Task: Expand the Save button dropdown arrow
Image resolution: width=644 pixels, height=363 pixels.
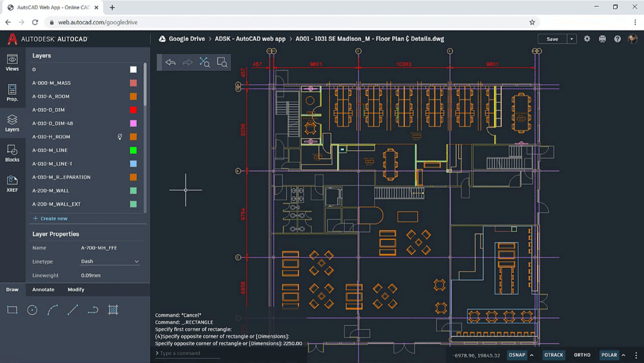Action: pos(573,38)
